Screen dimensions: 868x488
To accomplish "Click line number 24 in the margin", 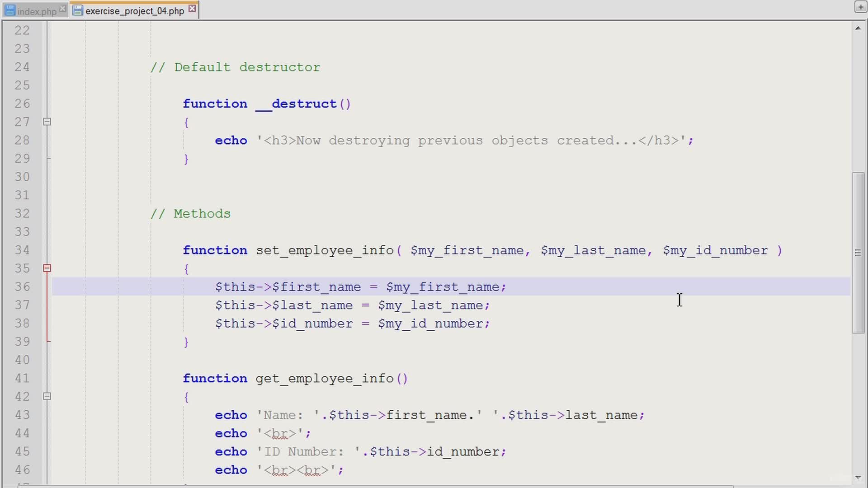I will point(22,67).
